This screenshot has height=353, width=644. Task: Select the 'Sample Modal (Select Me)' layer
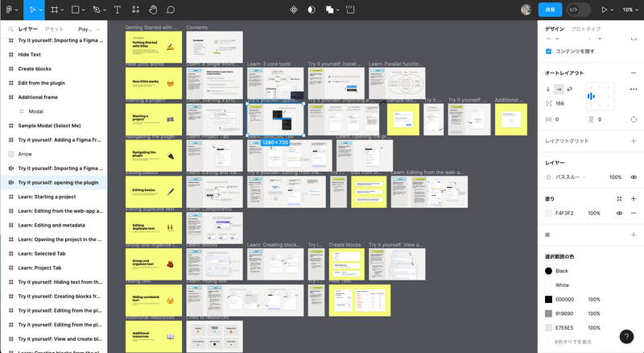49,126
